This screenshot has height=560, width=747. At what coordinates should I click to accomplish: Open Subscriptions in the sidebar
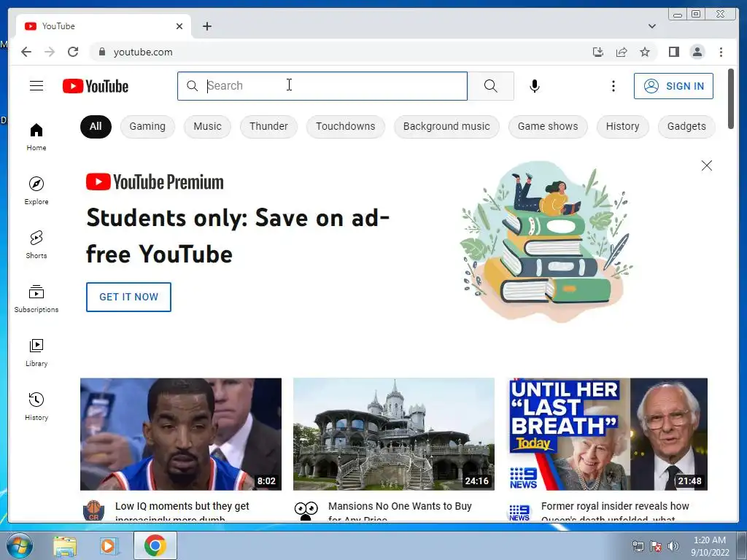36,298
